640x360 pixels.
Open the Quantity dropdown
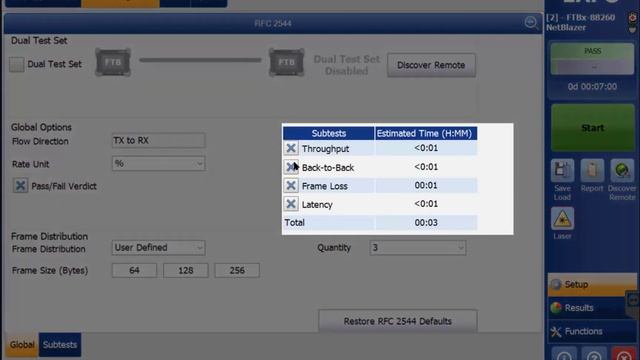click(x=418, y=248)
